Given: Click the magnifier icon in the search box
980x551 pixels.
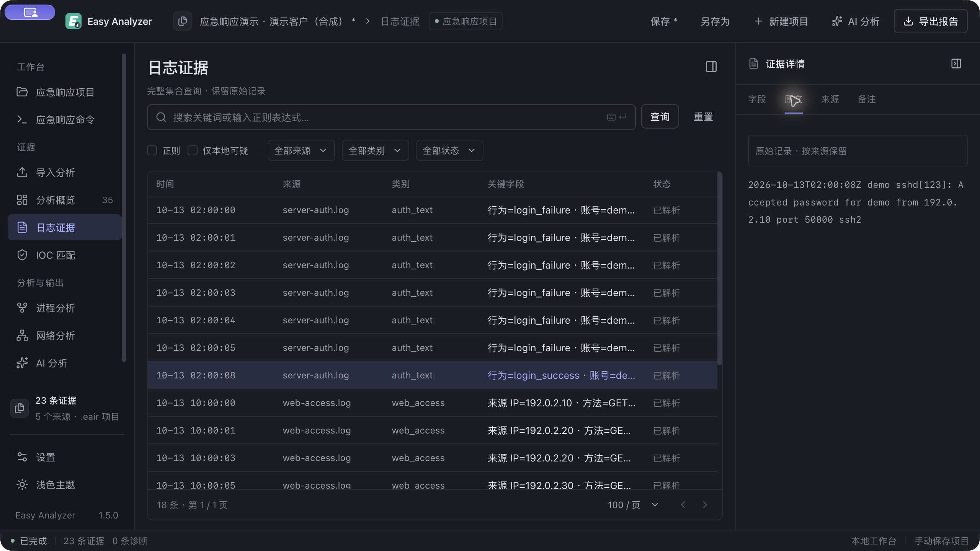Looking at the screenshot, I should (x=161, y=117).
